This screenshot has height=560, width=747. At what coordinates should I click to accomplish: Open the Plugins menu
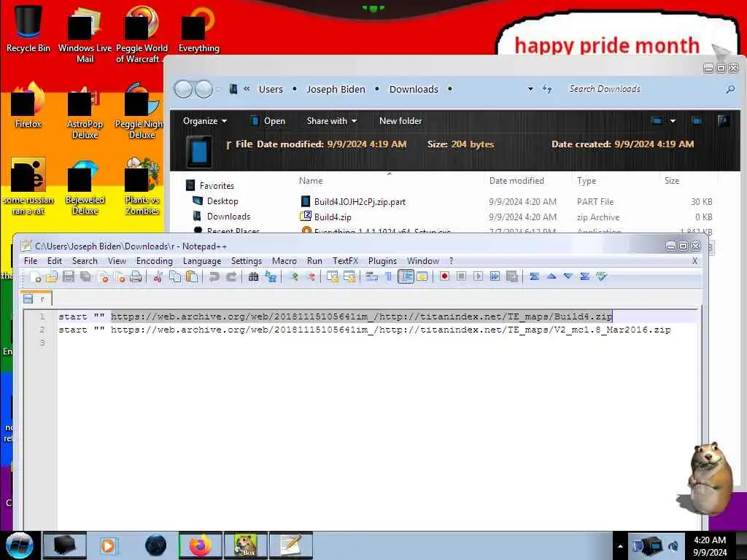click(x=382, y=261)
